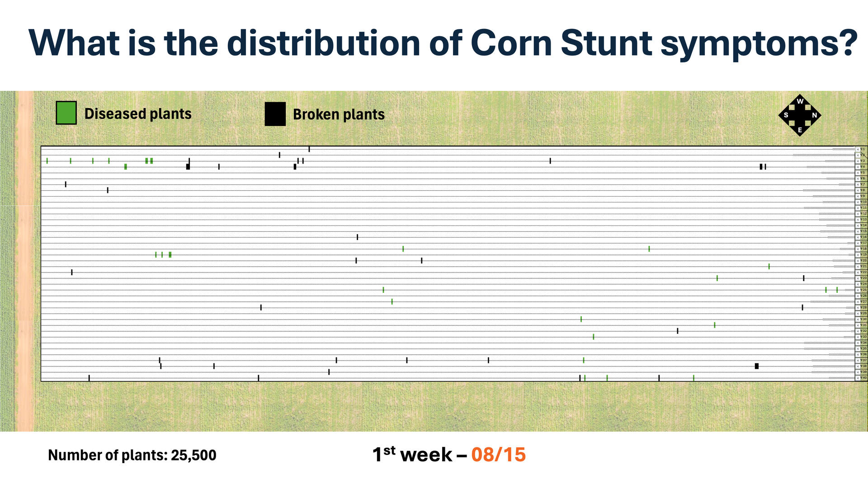Viewport: 868px width, 488px height.
Task: Click the arrow icon beside row V40
Action: [858, 378]
